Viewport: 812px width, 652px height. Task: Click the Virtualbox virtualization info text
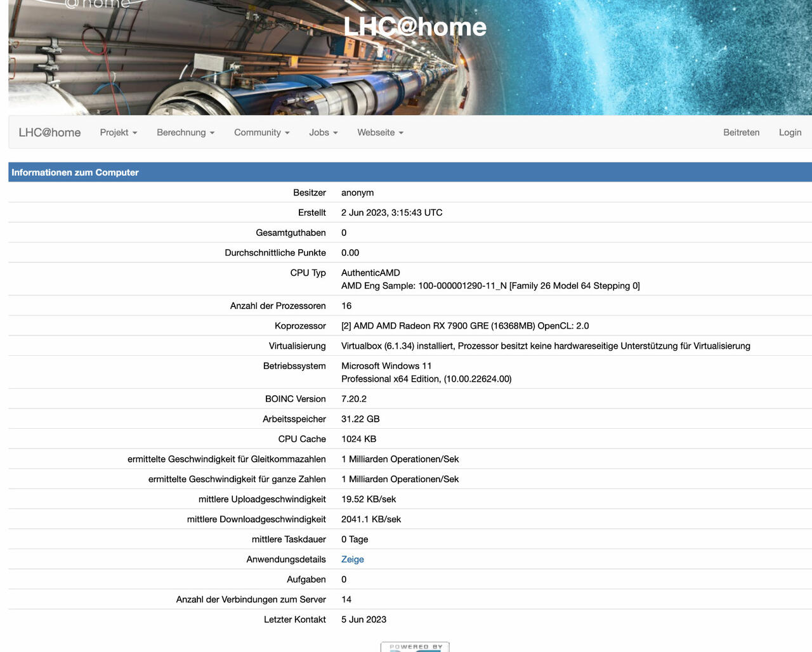(545, 346)
